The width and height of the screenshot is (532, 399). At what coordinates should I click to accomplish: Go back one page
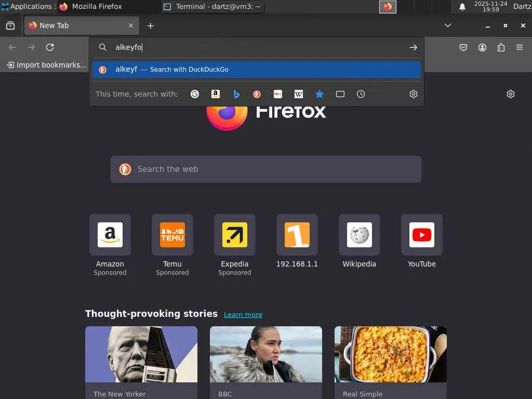click(12, 47)
